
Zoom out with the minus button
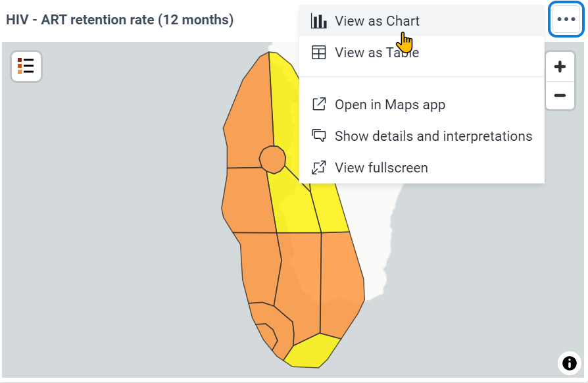(x=560, y=95)
